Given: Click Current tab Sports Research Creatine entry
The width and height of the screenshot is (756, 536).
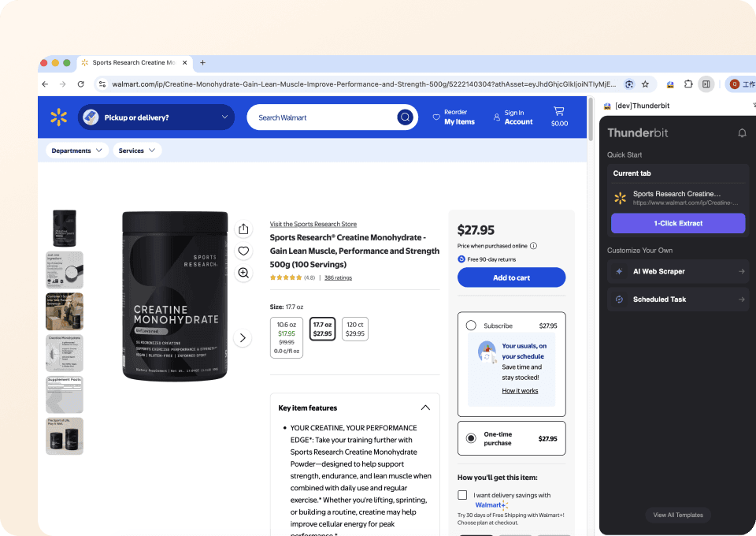Looking at the screenshot, I should tap(678, 198).
